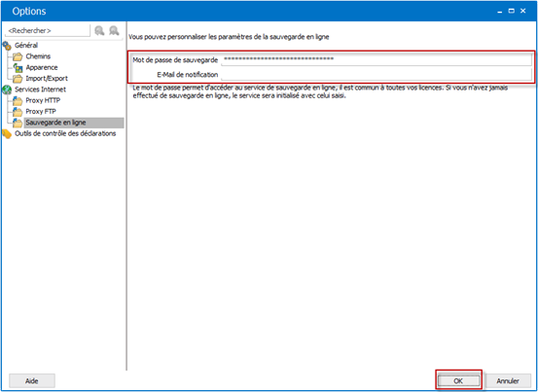Select Import/Export in the tree
The image size is (538, 392).
(x=47, y=79)
